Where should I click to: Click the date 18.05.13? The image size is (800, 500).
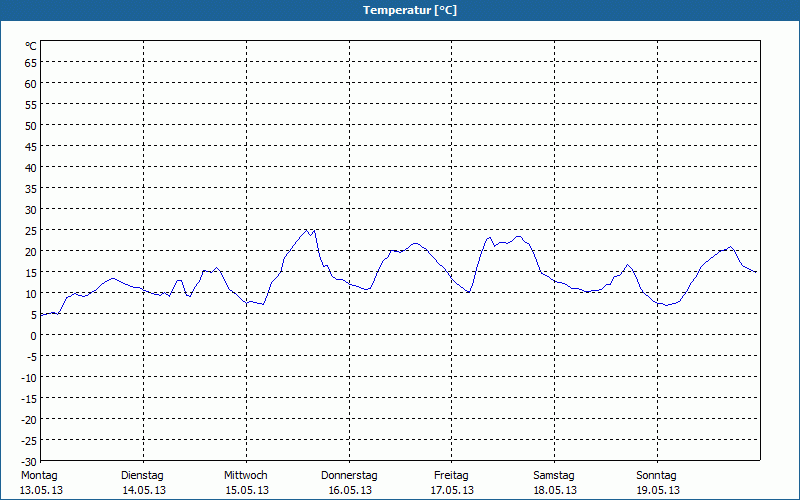pos(556,490)
